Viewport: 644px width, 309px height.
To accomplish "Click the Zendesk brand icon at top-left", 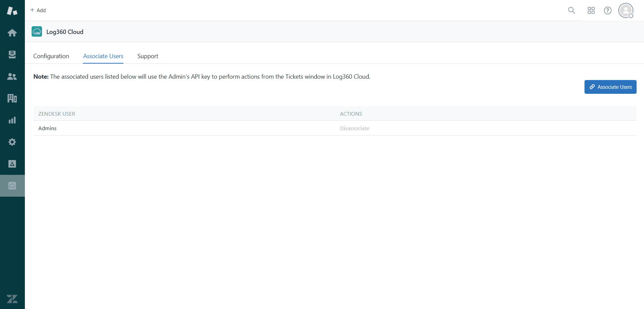I will [12, 11].
